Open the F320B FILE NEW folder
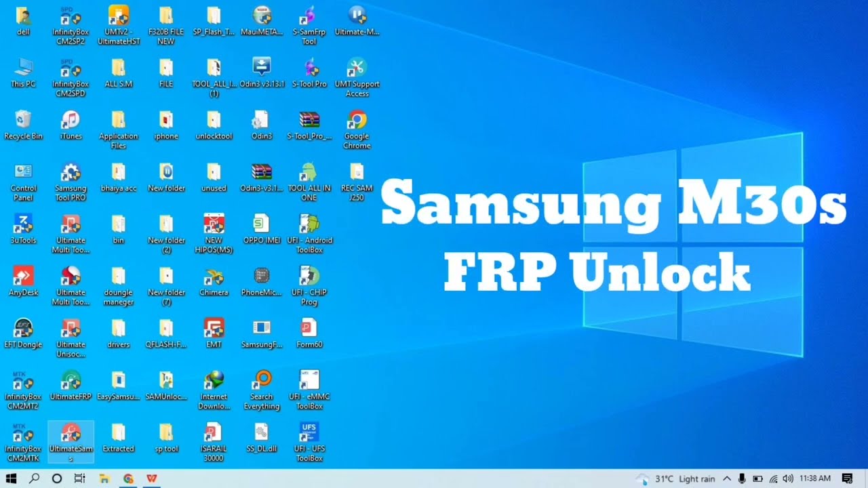Screen dimensions: 868x488 (x=166, y=25)
